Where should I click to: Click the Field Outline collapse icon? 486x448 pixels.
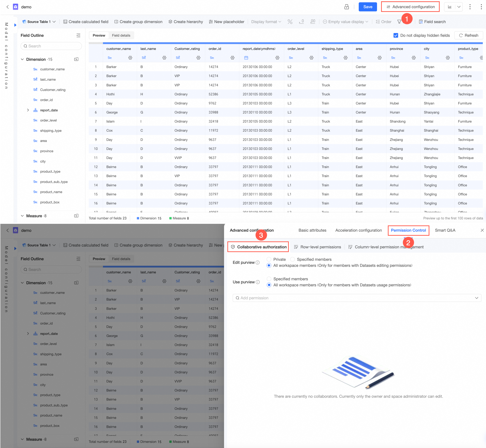(78, 35)
